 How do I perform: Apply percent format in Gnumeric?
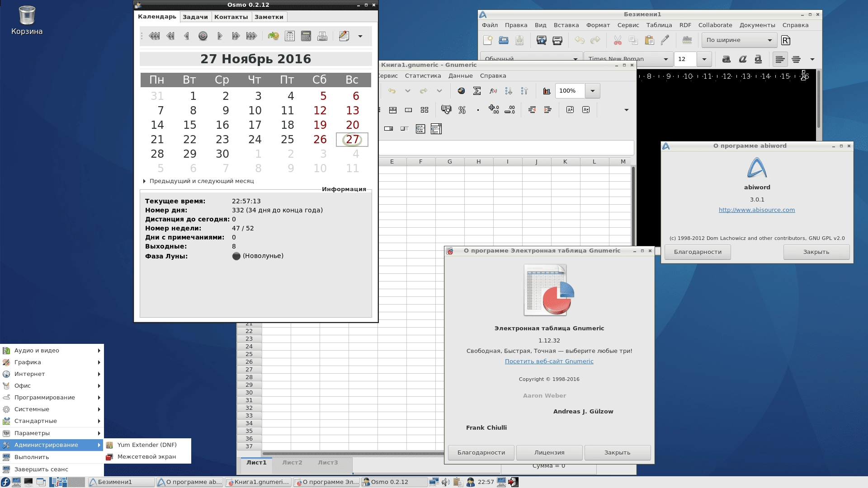tap(462, 110)
